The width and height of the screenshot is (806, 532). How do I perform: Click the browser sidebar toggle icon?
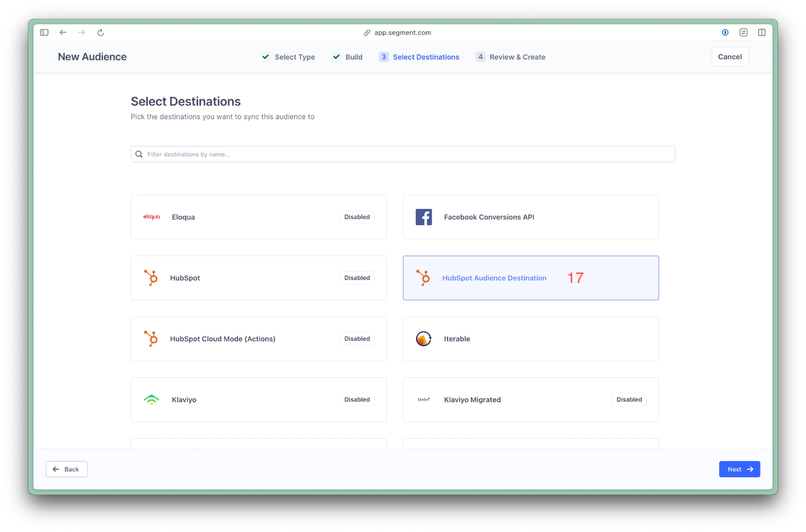[44, 33]
